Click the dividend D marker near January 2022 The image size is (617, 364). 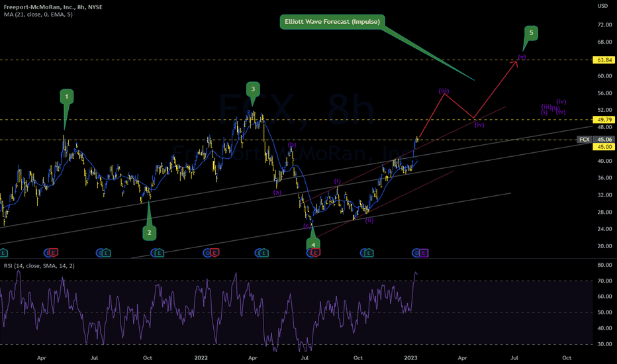pyautogui.click(x=207, y=253)
